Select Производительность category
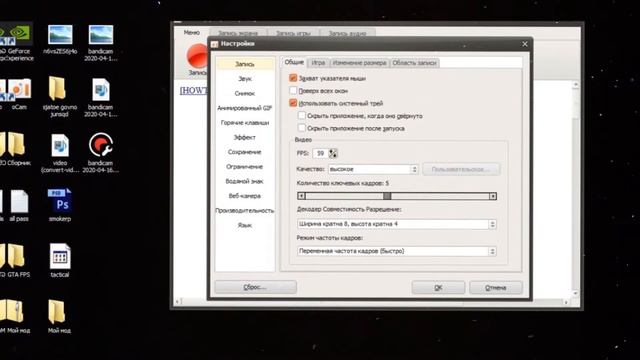The image size is (640, 360). pos(245,211)
